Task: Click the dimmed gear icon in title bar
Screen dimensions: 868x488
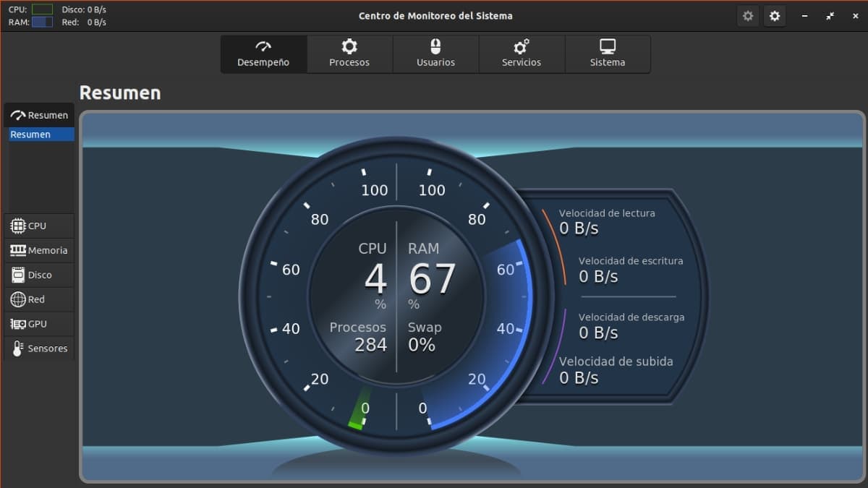Action: click(x=748, y=16)
